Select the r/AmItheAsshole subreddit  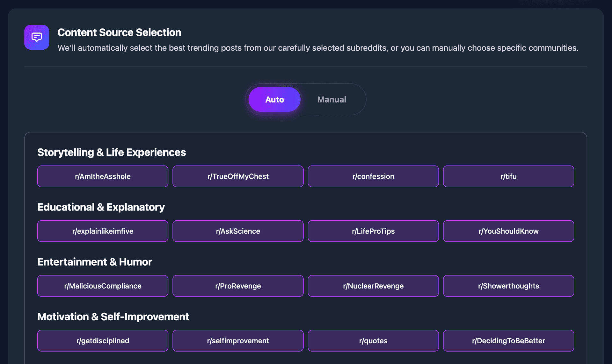(103, 176)
